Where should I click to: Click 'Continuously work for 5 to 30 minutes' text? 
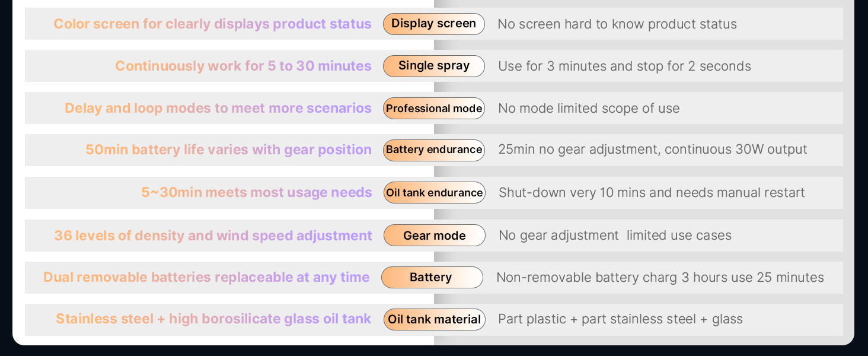point(243,66)
